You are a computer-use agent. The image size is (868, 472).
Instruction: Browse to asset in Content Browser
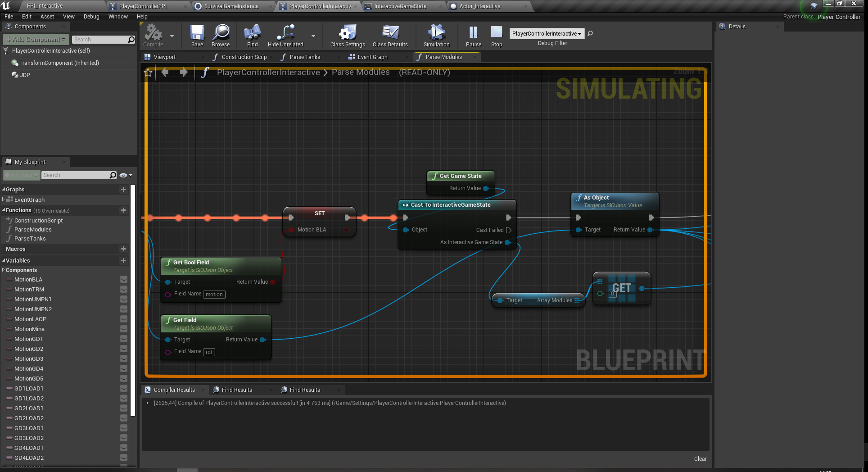pyautogui.click(x=221, y=36)
